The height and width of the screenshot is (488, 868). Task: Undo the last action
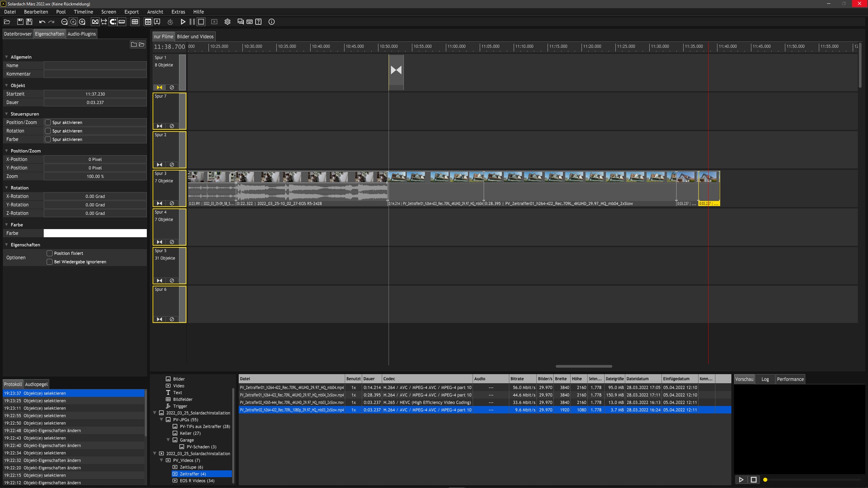42,22
